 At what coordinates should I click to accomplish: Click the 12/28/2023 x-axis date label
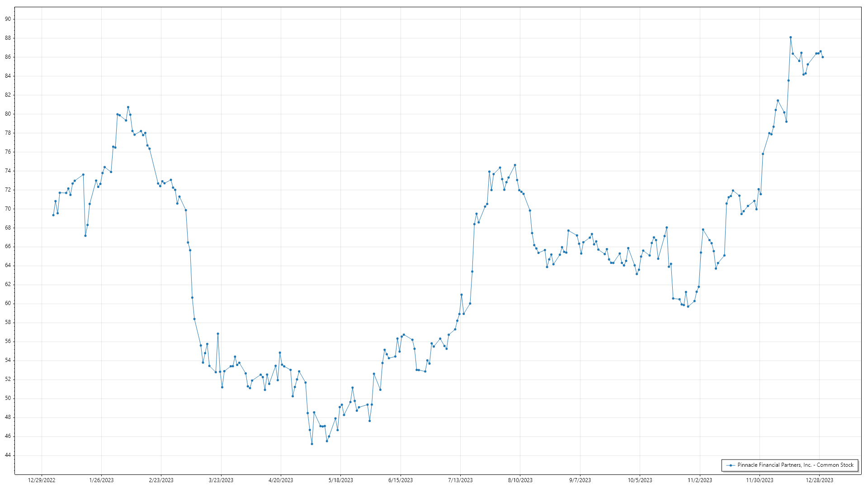pos(819,480)
